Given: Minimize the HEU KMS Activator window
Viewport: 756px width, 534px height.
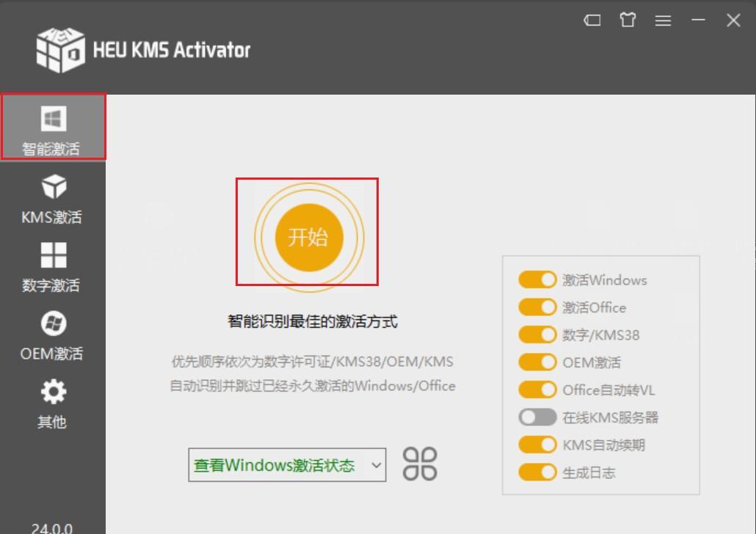Looking at the screenshot, I should 698,21.
